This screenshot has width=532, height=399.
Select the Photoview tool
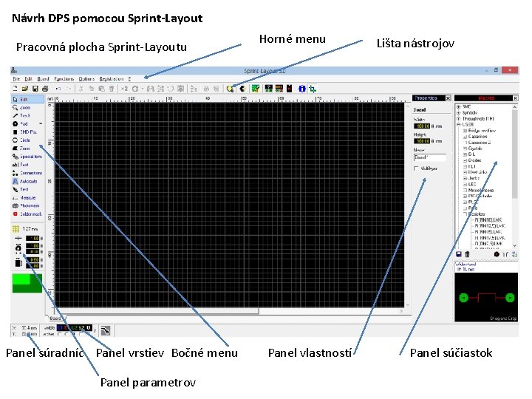point(27,205)
